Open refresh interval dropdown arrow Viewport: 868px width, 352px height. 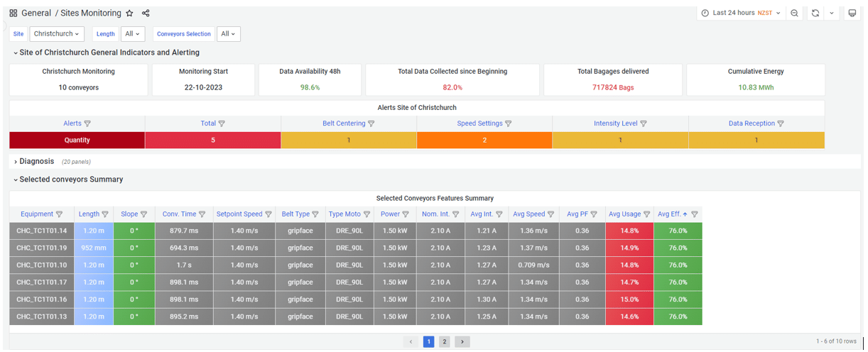click(832, 13)
